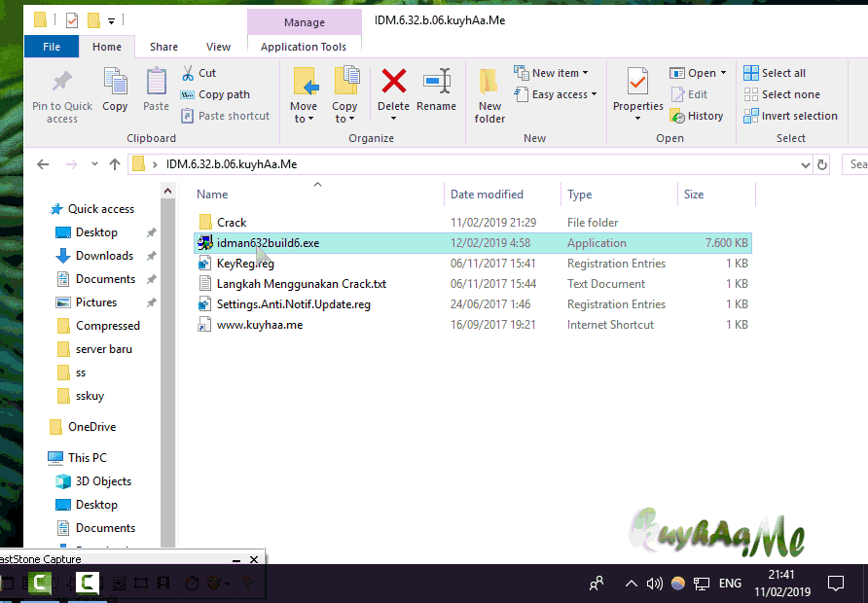Sort by Date modified column
This screenshot has height=603, width=868.
pos(487,195)
